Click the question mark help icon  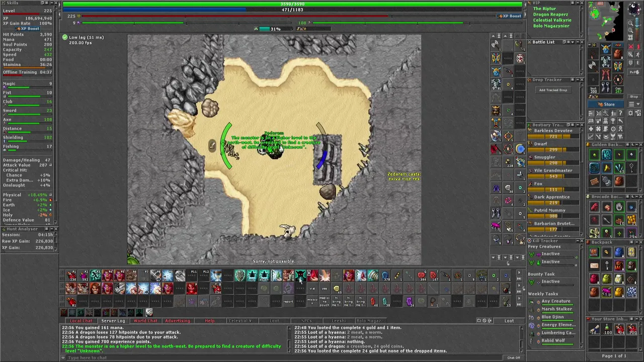coord(620,113)
